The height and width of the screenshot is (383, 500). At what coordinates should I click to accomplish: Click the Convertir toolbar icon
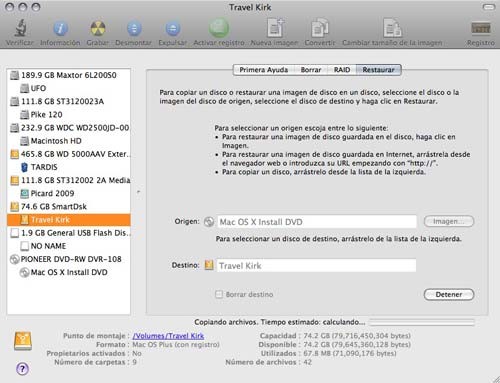coord(320,28)
